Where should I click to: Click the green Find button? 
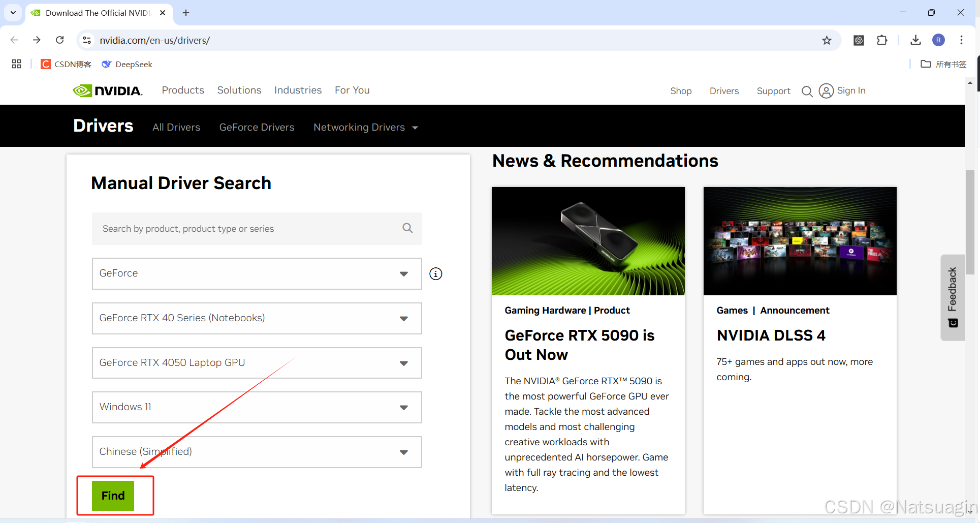(x=113, y=496)
